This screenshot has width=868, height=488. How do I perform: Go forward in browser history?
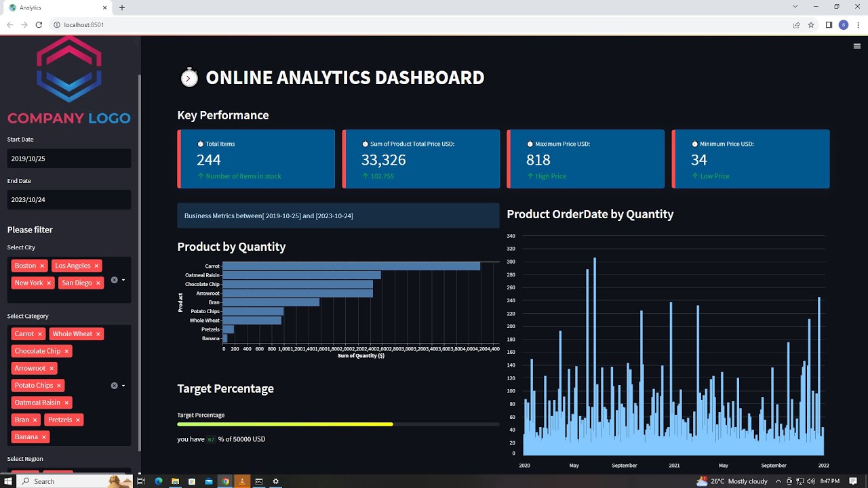click(24, 25)
